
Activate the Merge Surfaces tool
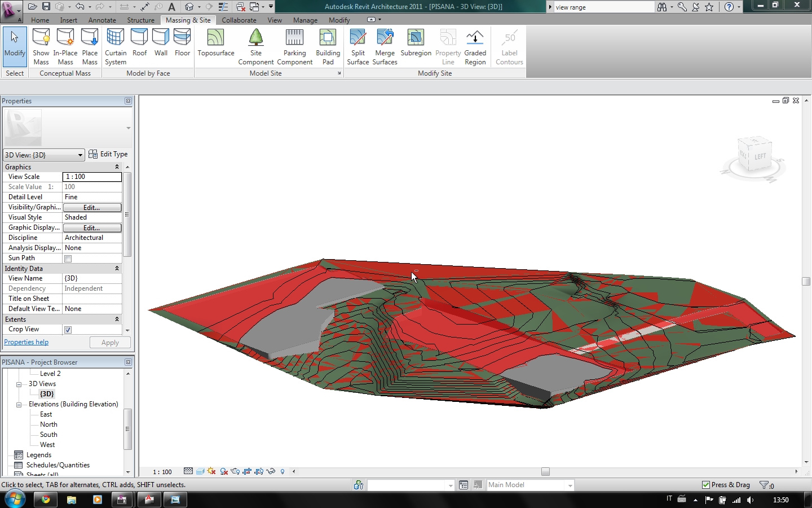click(385, 45)
